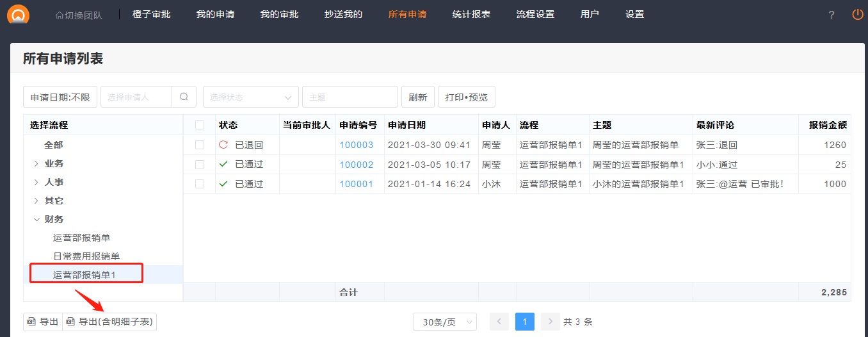
Task: Click 切换团队 home icon to switch team
Action: tap(60, 15)
